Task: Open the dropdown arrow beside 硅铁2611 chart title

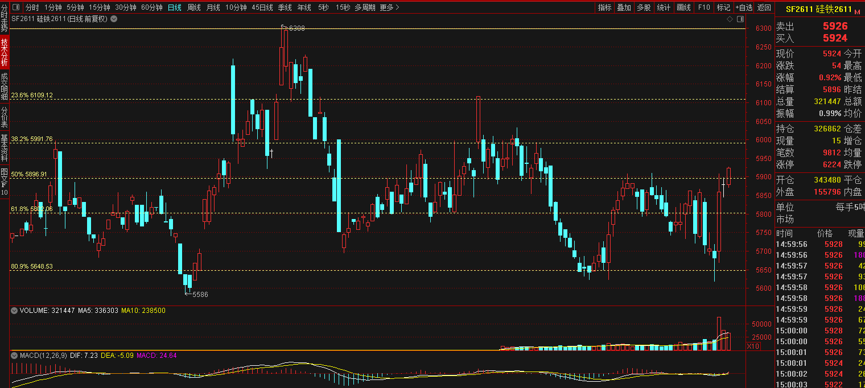Action: pos(113,18)
